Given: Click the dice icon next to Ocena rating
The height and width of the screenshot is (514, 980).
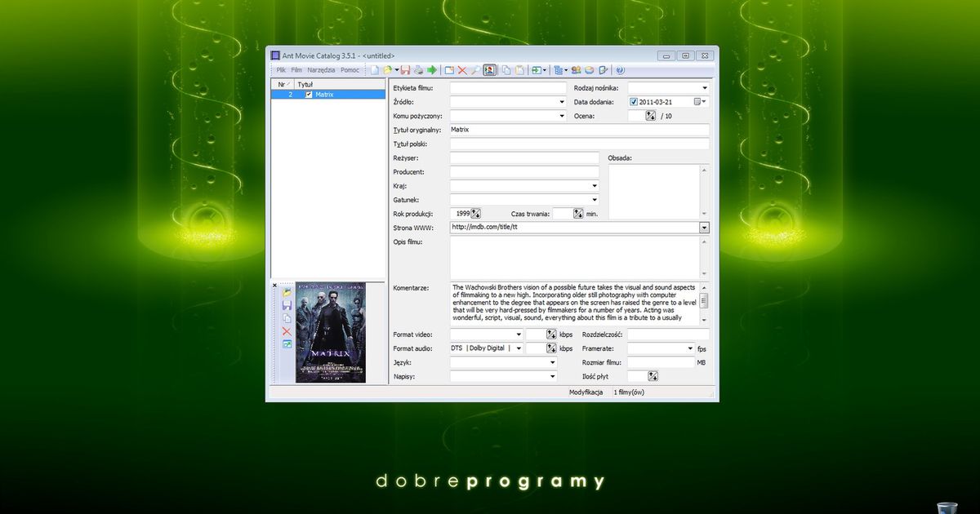Looking at the screenshot, I should 650,116.
